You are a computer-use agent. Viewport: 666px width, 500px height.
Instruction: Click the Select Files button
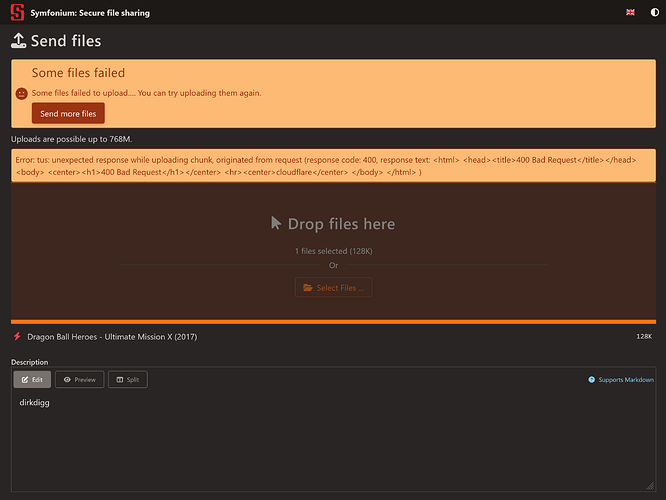[x=333, y=288]
